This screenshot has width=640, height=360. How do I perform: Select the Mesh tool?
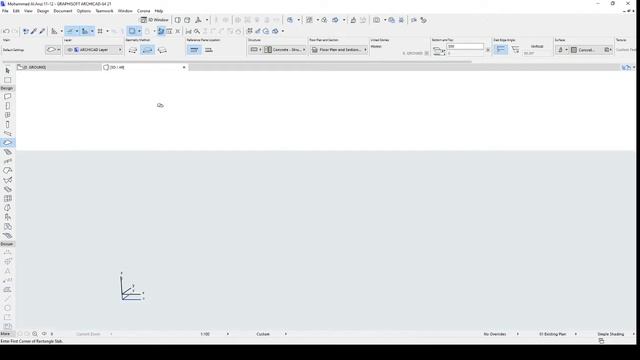coord(7,236)
